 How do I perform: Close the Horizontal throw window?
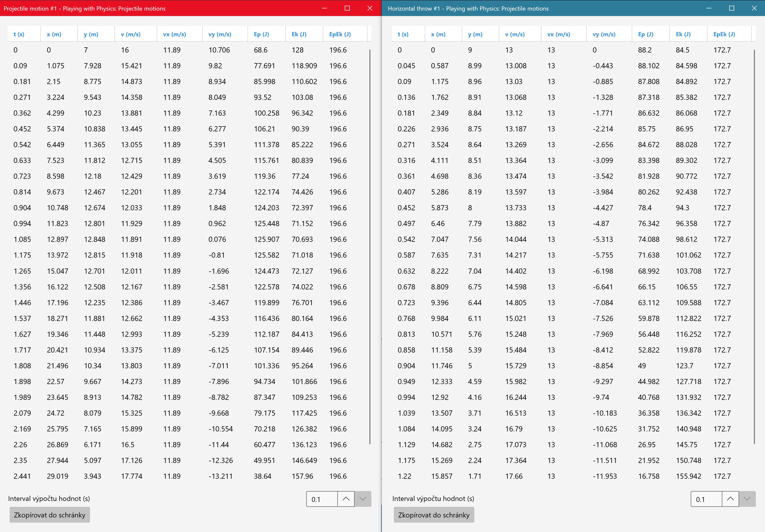(754, 8)
